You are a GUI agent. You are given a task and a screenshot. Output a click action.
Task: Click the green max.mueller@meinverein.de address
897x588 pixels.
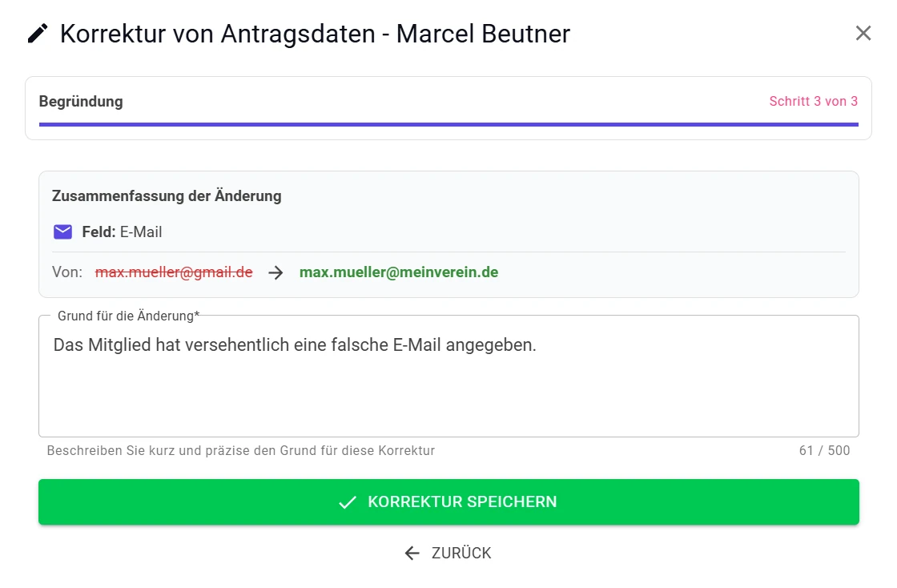point(399,272)
